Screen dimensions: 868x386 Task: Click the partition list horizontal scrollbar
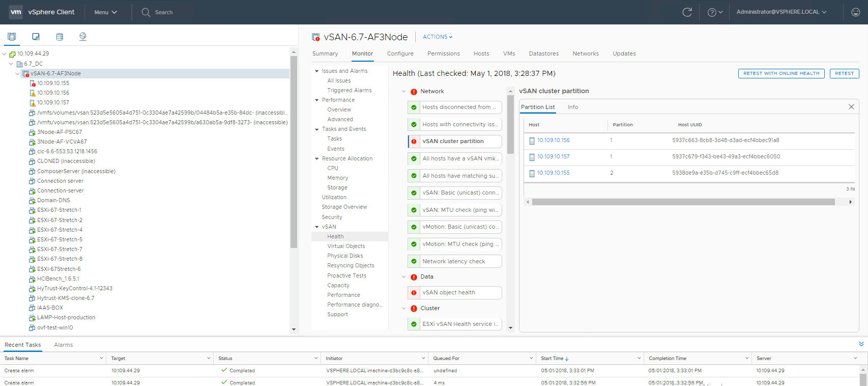point(683,202)
